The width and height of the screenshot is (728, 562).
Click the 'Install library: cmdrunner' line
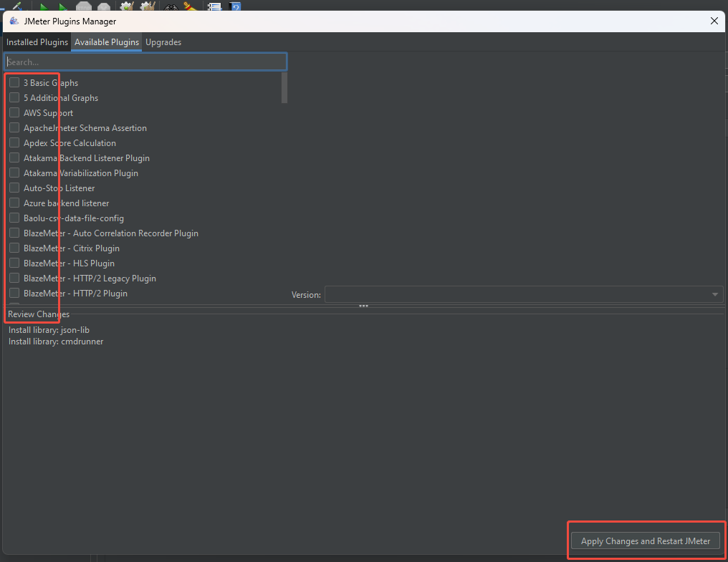click(56, 341)
